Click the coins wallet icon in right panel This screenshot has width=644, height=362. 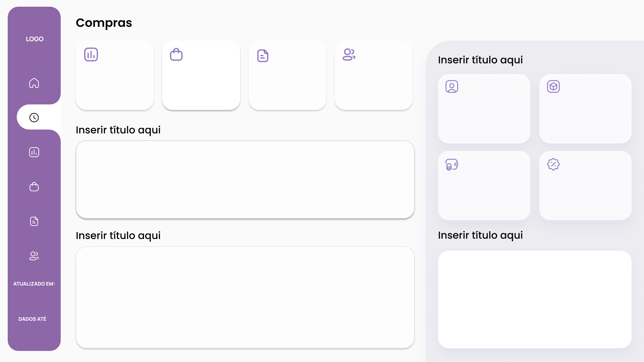click(x=452, y=165)
